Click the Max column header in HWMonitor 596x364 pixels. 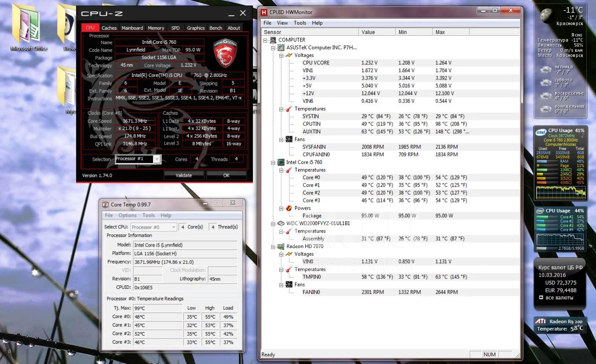(x=451, y=32)
